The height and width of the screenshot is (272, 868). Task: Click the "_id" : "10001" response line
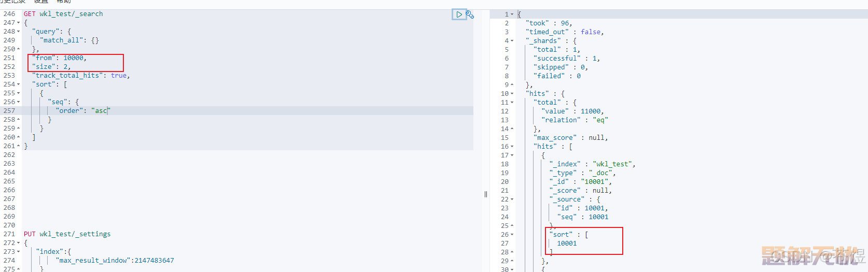(581, 182)
